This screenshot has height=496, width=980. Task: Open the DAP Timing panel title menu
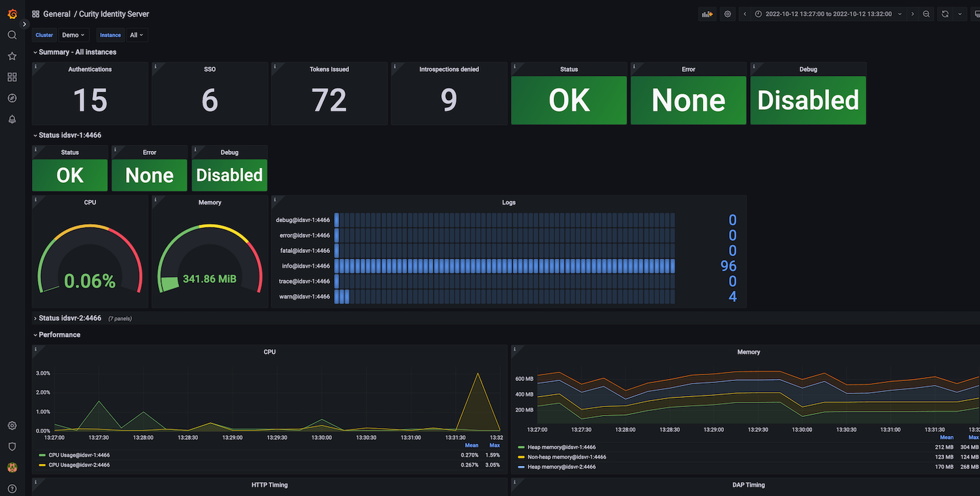click(749, 485)
